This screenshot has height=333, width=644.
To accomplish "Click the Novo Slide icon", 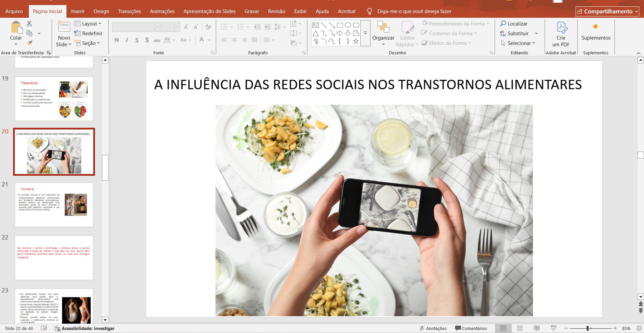I will pyautogui.click(x=64, y=27).
